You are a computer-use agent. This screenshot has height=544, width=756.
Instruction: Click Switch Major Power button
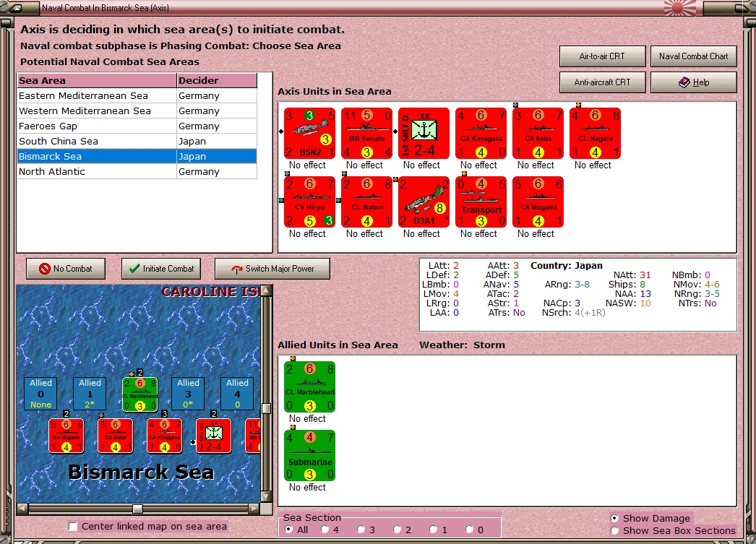[x=272, y=269]
